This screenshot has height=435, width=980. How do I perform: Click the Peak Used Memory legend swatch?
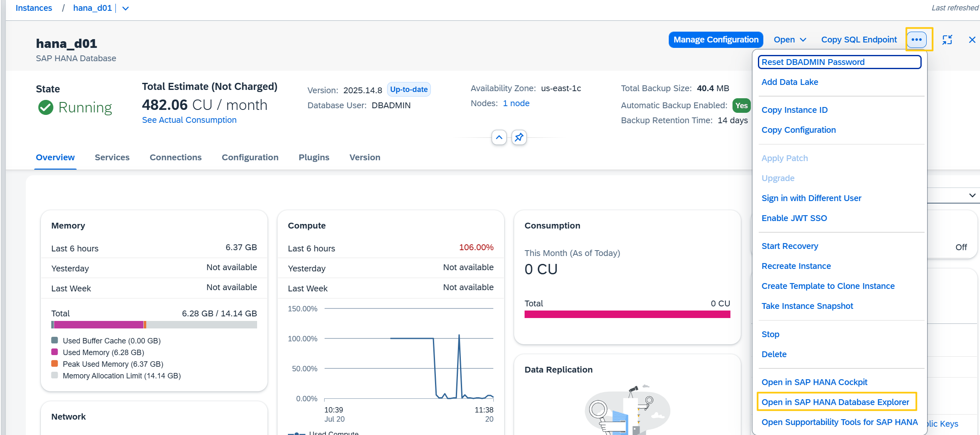[x=54, y=363]
